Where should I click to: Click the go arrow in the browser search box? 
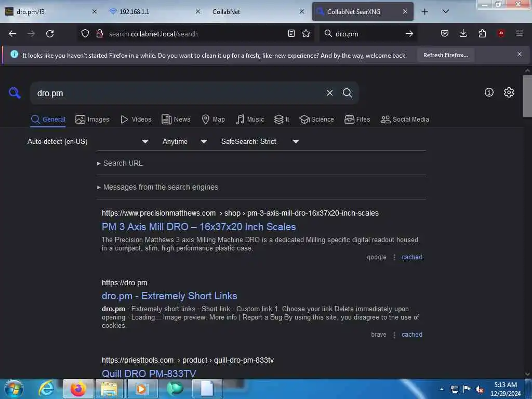pyautogui.click(x=409, y=34)
